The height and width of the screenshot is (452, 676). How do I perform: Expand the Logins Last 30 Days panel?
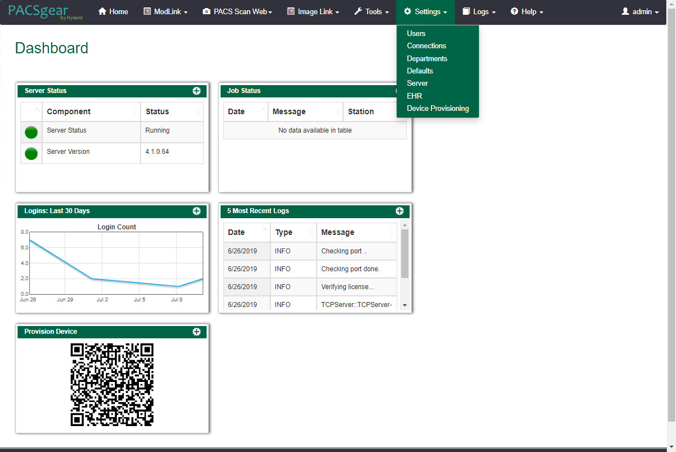coord(197,211)
